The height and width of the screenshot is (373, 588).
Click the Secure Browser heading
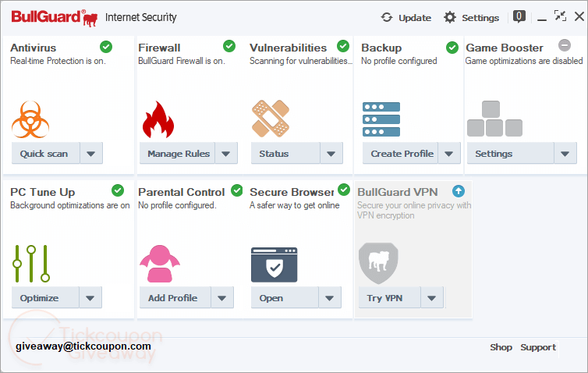tap(292, 192)
